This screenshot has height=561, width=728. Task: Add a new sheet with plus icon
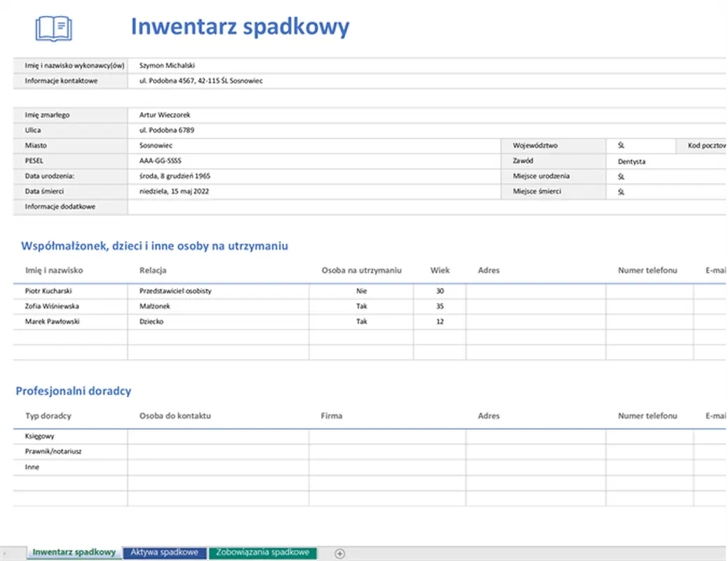coord(340,553)
